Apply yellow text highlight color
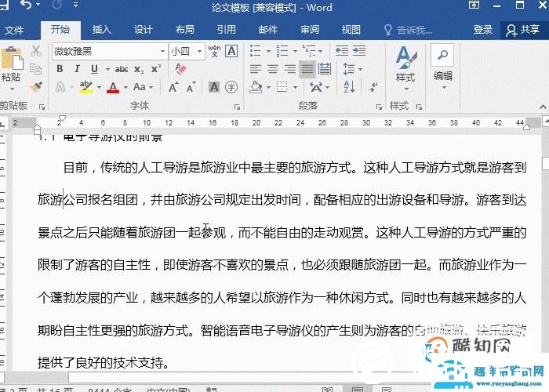The height and width of the screenshot is (392, 549). point(86,87)
